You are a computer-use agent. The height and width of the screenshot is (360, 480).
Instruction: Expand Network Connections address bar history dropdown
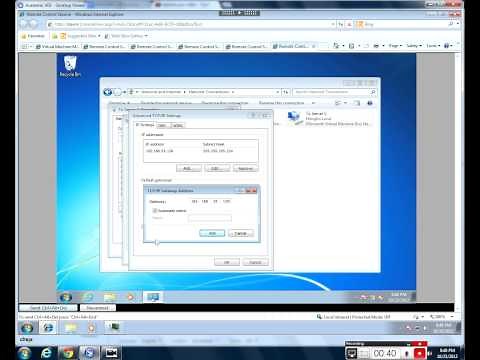pyautogui.click(x=277, y=92)
